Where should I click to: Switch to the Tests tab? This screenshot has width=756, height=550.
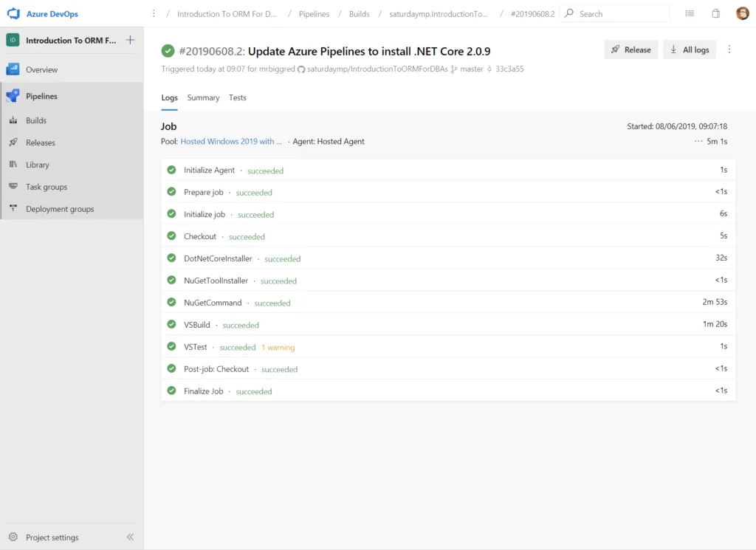pos(237,98)
